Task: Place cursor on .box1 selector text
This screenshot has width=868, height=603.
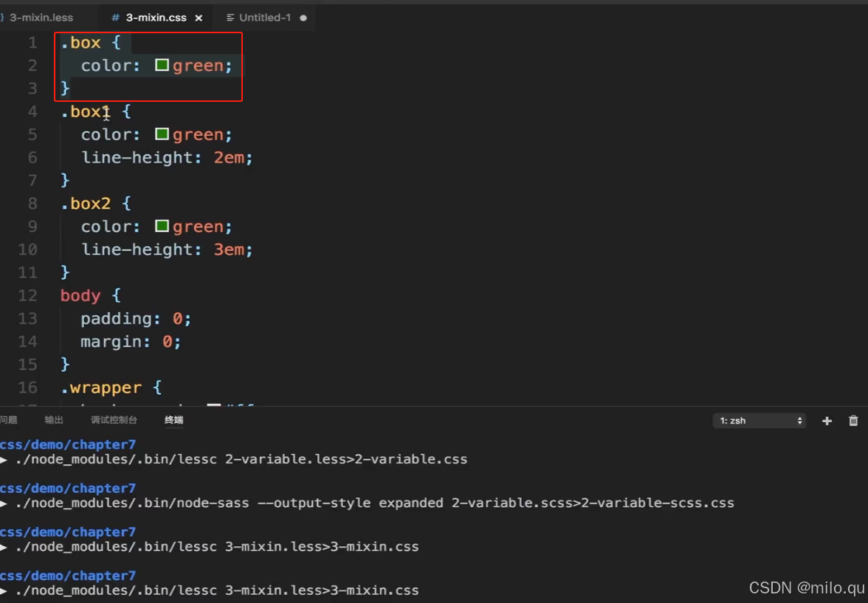Action: pyautogui.click(x=86, y=111)
